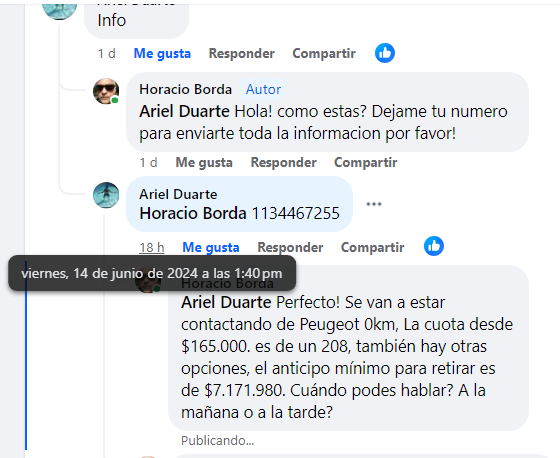The image size is (560, 458).
Task: Open the three-dot options for Ariel Duarte's comment
Action: click(x=374, y=204)
